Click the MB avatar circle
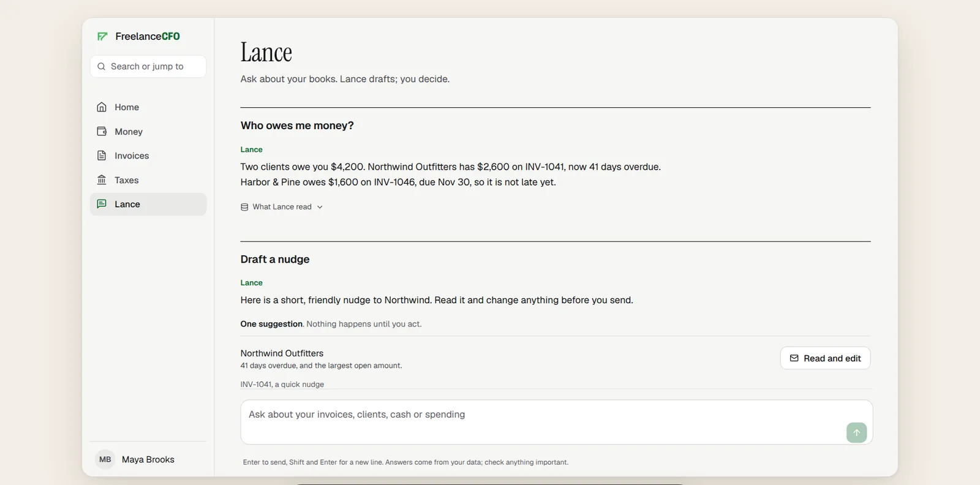Screen dimensions: 980x485 pos(105,459)
